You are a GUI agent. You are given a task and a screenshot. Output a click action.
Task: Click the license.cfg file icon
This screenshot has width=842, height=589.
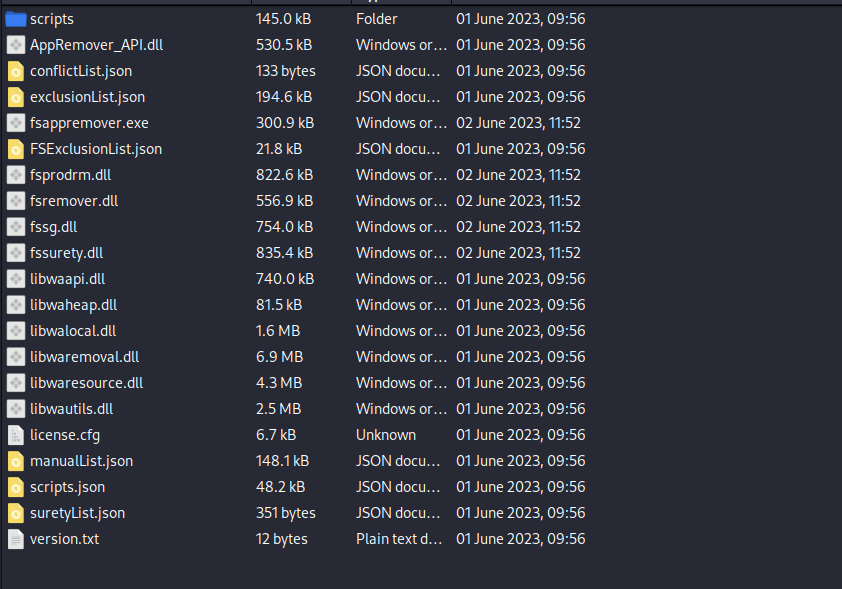15,435
